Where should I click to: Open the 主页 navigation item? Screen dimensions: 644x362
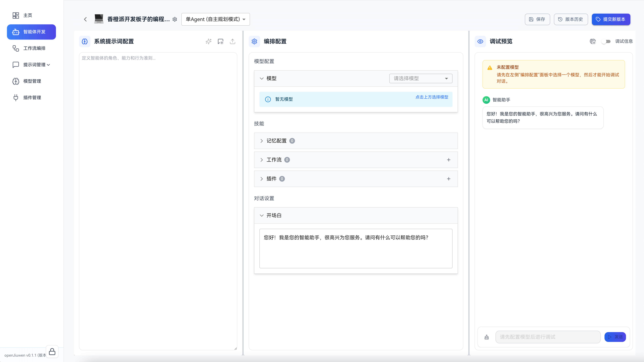27,15
